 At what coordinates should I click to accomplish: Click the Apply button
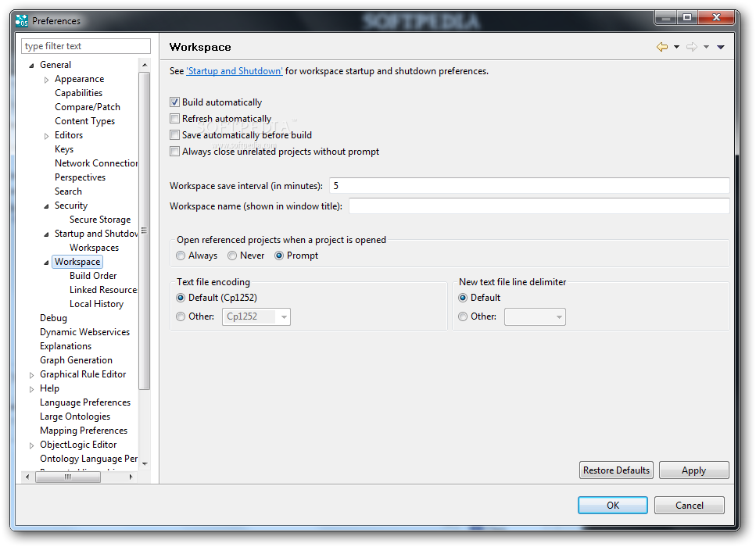click(693, 470)
